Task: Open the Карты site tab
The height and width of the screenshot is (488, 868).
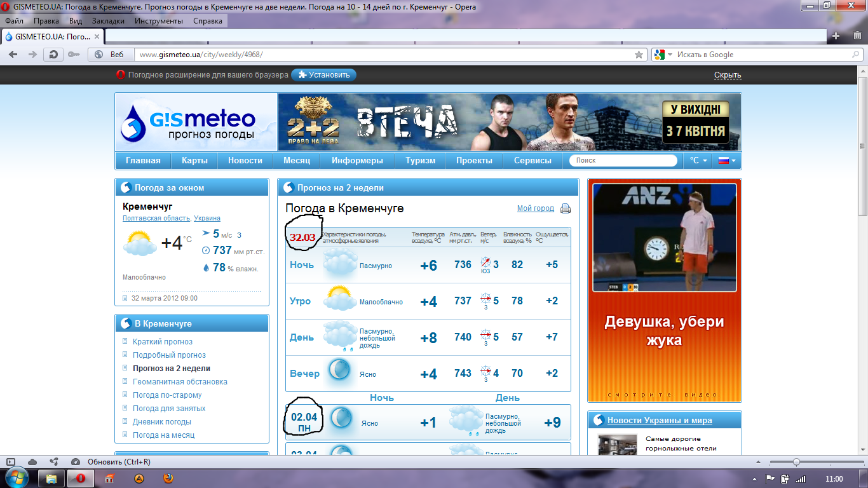Action: click(194, 161)
